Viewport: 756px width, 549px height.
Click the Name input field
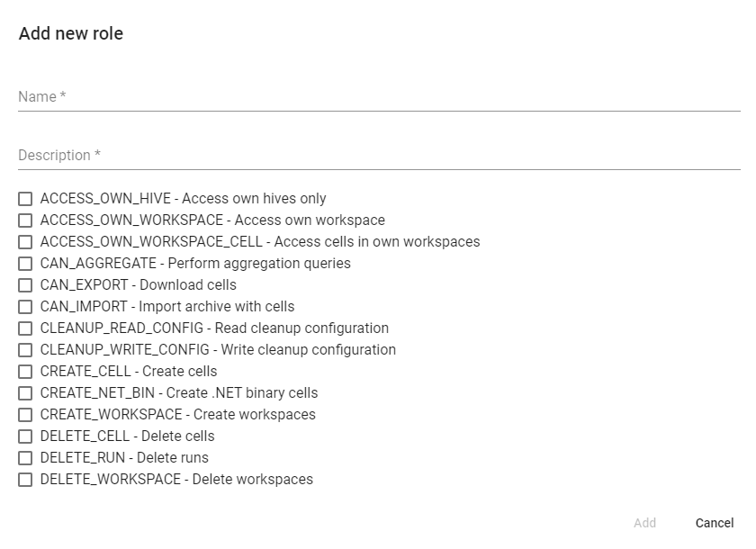(x=378, y=96)
